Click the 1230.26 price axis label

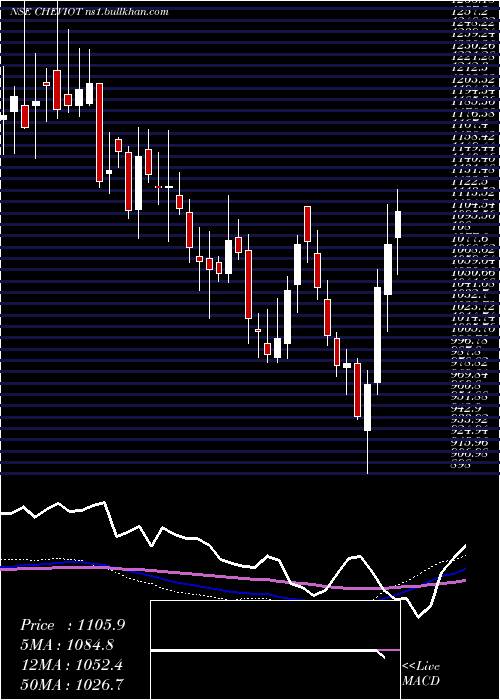click(474, 46)
